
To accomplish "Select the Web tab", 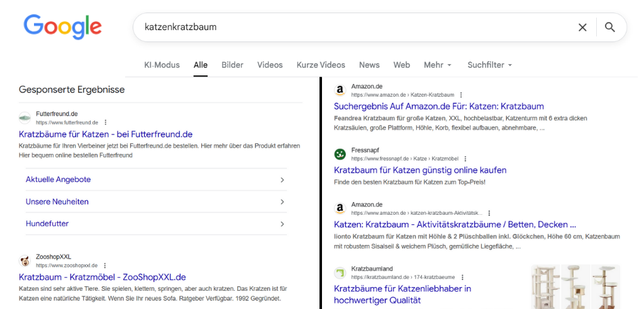I will (402, 65).
